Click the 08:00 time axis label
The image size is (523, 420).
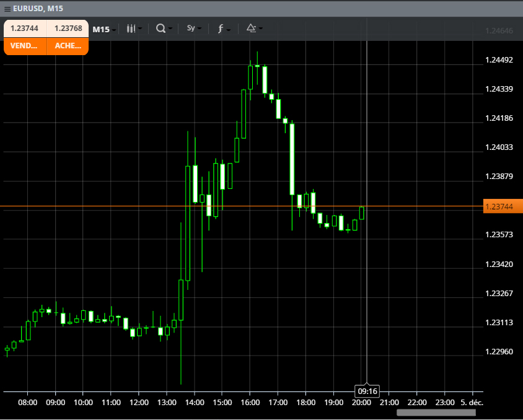click(x=28, y=403)
